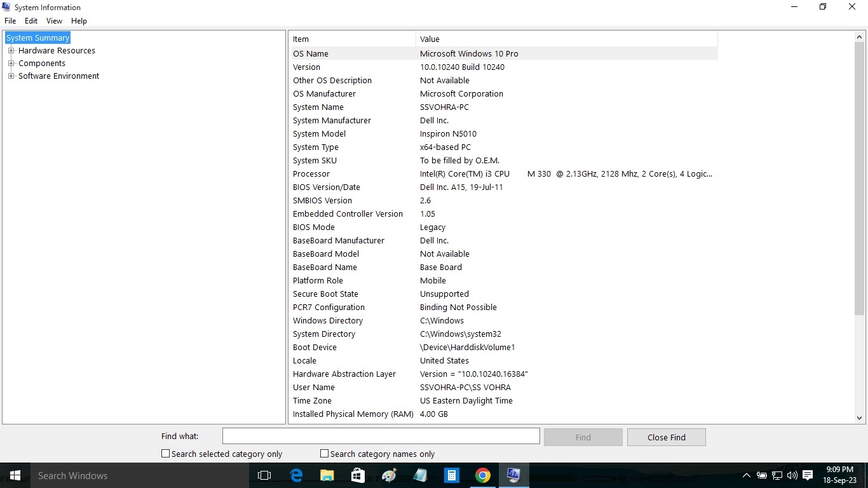868x488 pixels.
Task: Enable 'Search selected category only' checkbox
Action: coord(165,454)
